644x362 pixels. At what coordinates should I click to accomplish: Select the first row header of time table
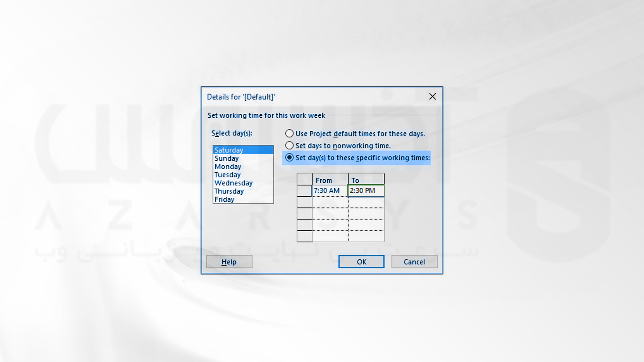pos(305,191)
